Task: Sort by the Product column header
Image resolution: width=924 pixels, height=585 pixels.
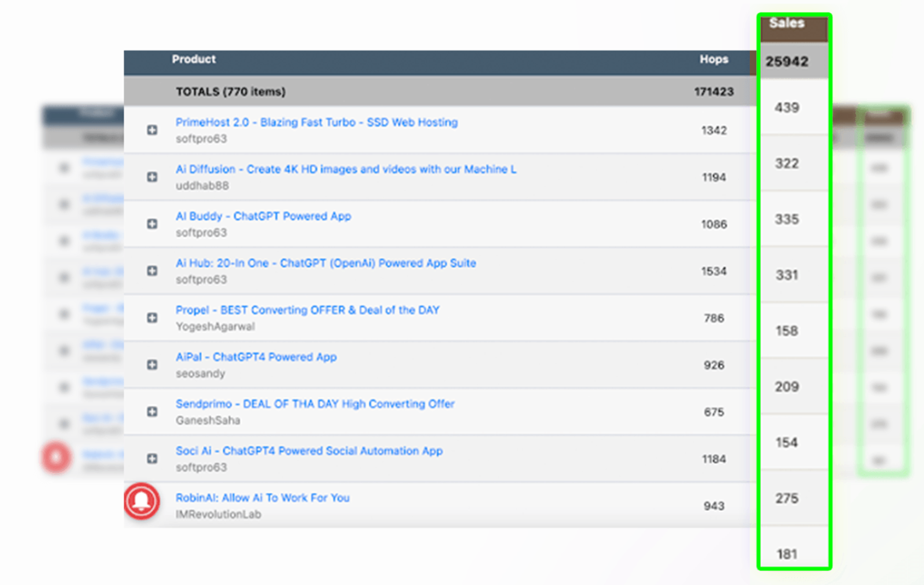Action: coord(194,59)
